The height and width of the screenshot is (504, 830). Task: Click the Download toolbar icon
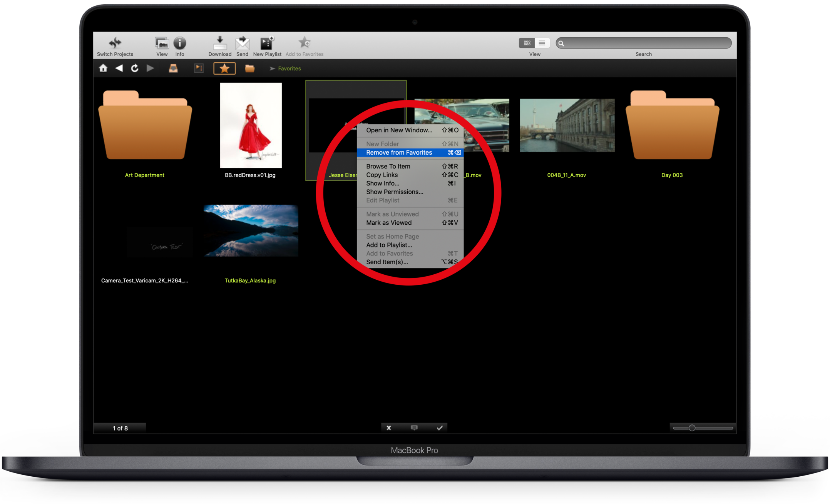(x=219, y=43)
